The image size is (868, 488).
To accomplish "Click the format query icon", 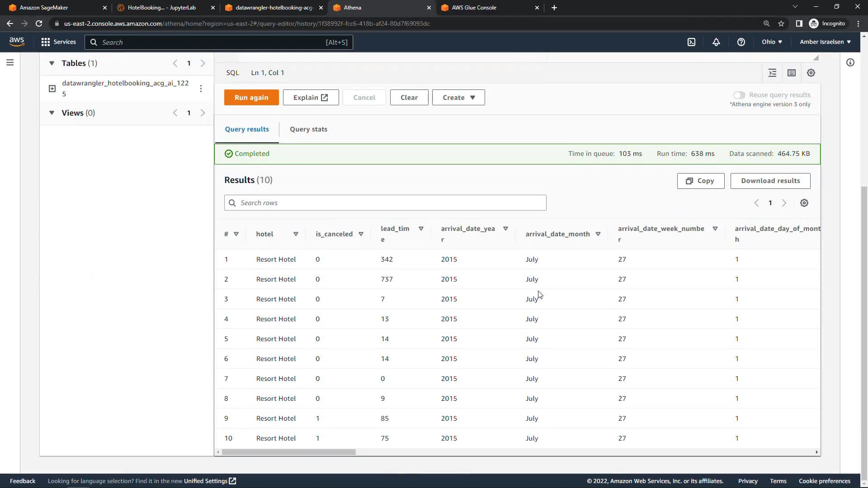I will [x=772, y=73].
